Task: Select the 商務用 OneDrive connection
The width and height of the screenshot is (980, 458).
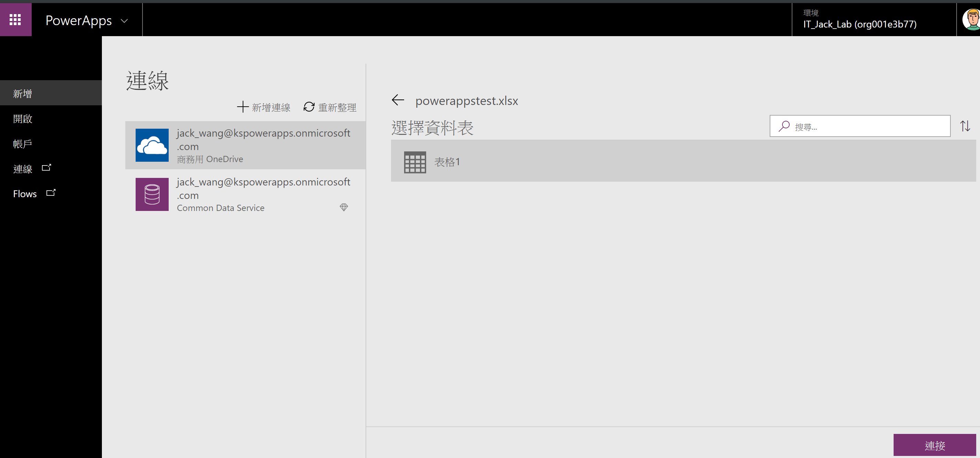Action: click(x=245, y=145)
